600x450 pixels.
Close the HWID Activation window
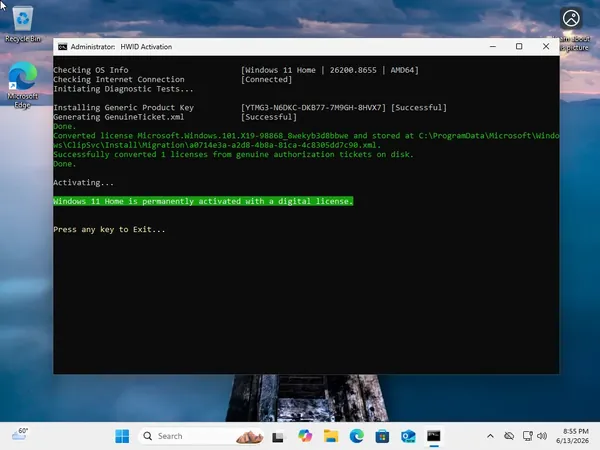point(546,46)
